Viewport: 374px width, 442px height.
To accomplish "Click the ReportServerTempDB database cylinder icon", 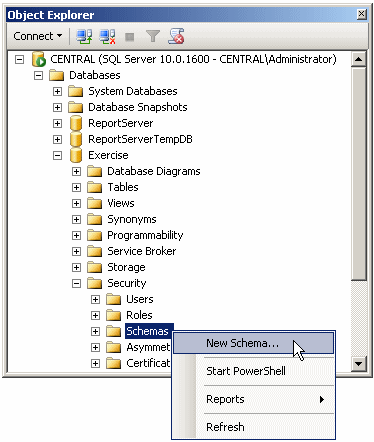I will coord(76,139).
